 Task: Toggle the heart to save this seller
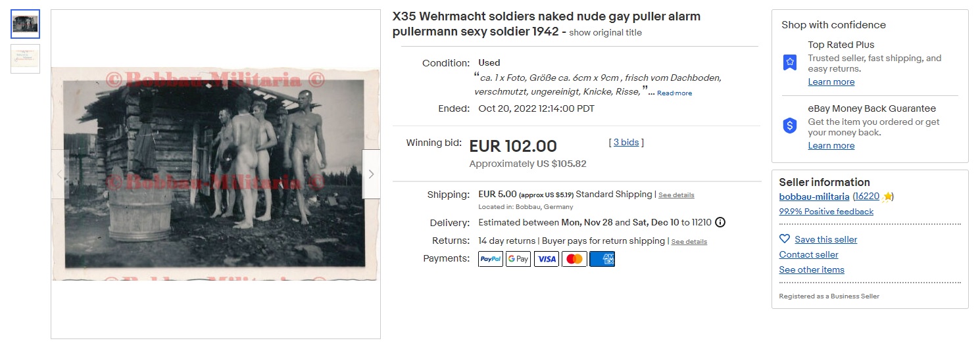785,239
